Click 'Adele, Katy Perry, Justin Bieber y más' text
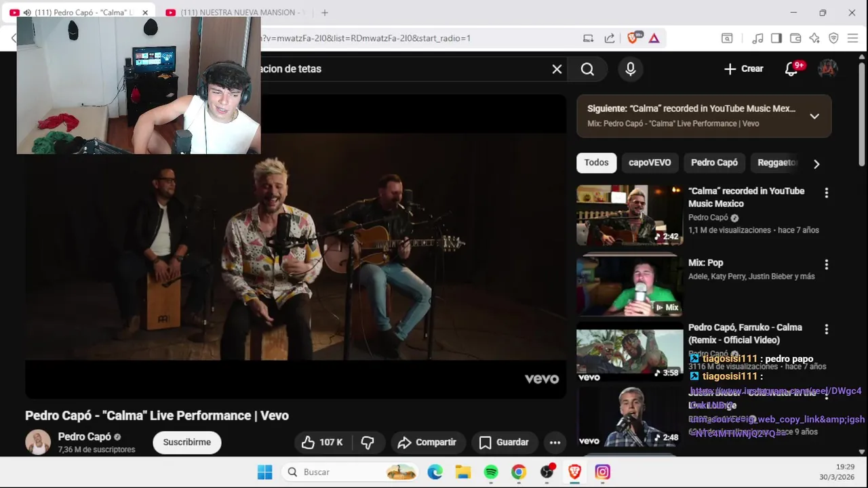Image resolution: width=868 pixels, height=488 pixels. 751,277
